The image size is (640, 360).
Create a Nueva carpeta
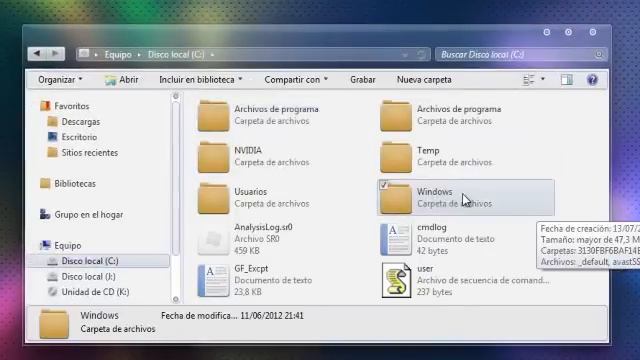pos(424,80)
